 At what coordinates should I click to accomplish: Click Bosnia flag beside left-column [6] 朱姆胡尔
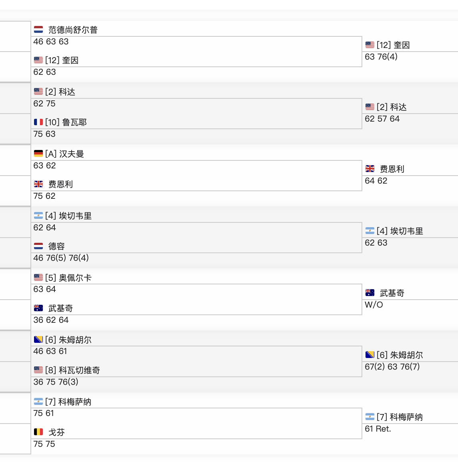pos(38,340)
